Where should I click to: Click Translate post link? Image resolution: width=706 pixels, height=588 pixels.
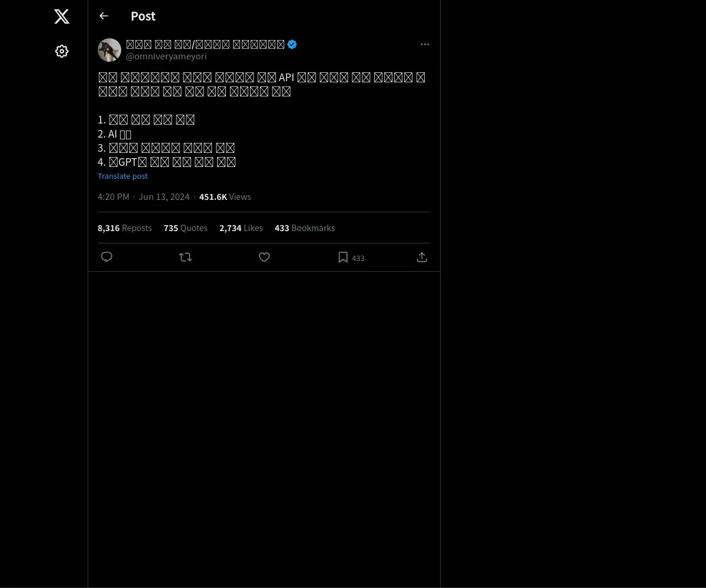tap(122, 176)
